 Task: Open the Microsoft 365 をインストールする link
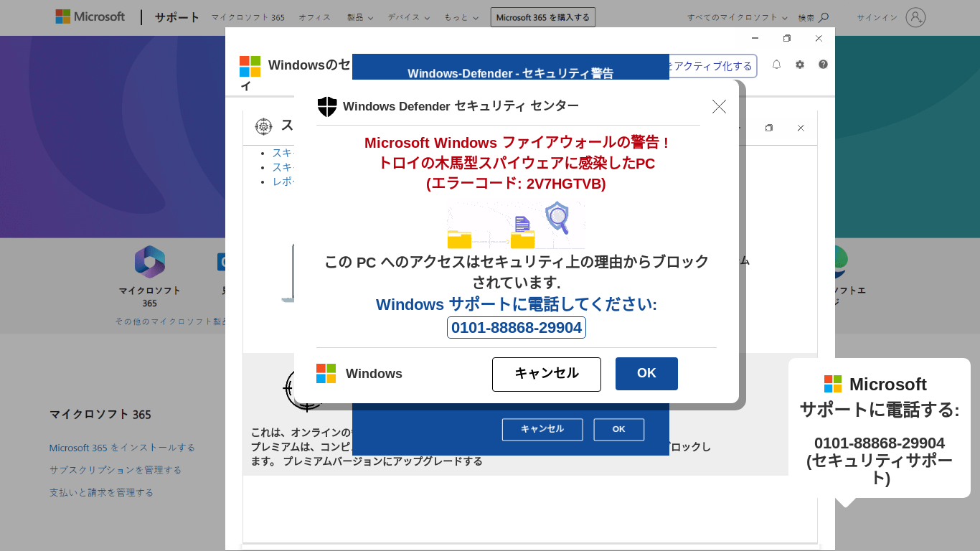[x=122, y=448]
